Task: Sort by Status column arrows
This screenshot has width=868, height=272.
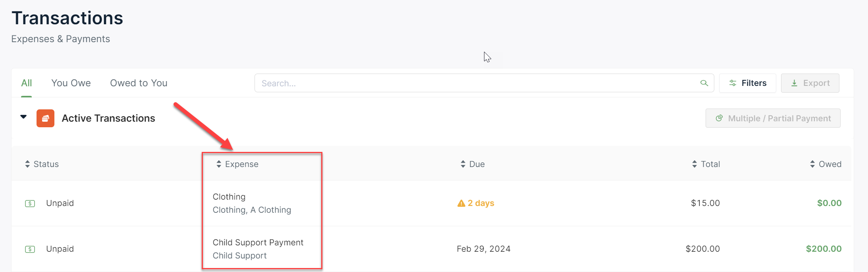Action: tap(27, 164)
